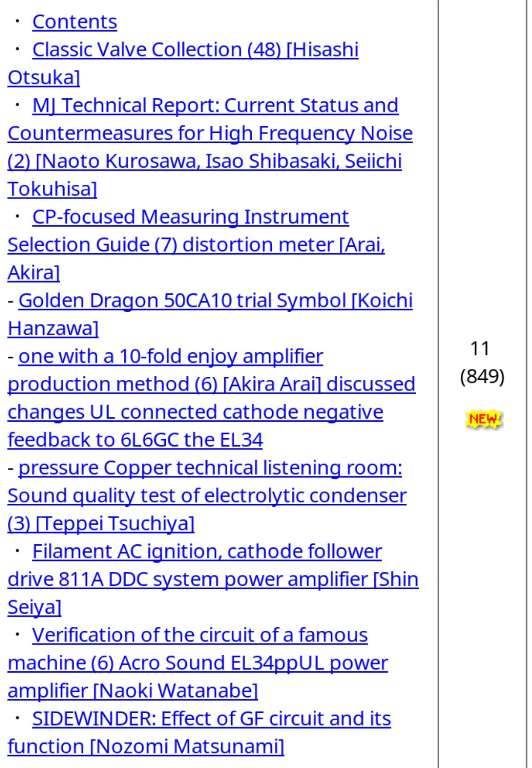Viewport: 532px width, 768px height.
Task: Open SIDEWINDER Effect of GF circuit link
Action: [x=212, y=719]
